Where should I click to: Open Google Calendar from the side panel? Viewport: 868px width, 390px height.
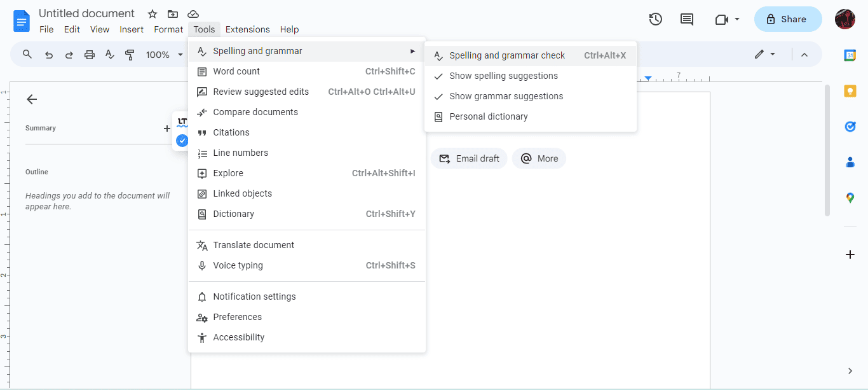click(x=850, y=55)
